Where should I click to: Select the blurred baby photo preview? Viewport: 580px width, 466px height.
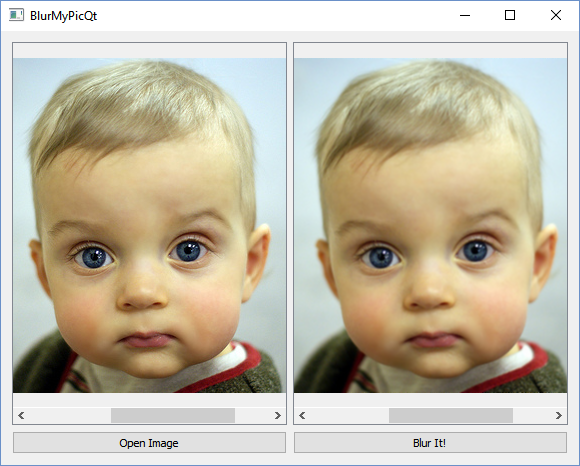(430, 225)
